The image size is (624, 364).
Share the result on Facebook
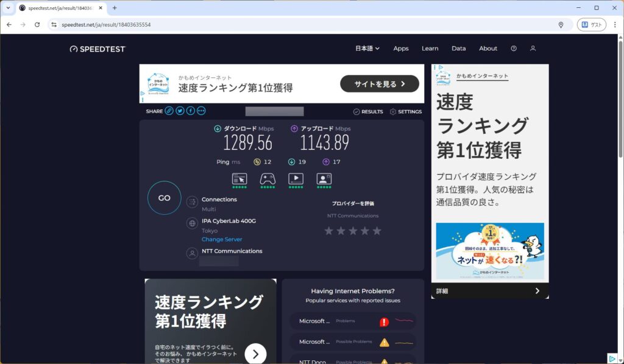click(x=191, y=111)
